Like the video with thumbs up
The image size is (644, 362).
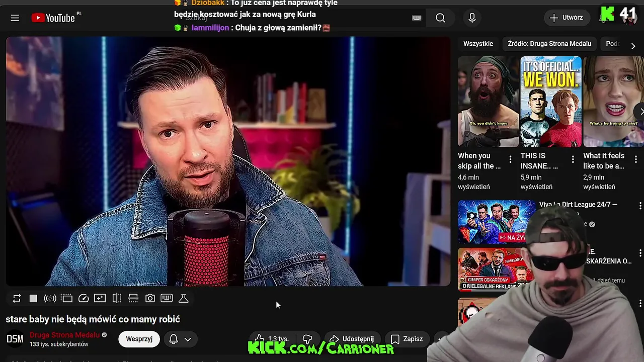(271, 339)
